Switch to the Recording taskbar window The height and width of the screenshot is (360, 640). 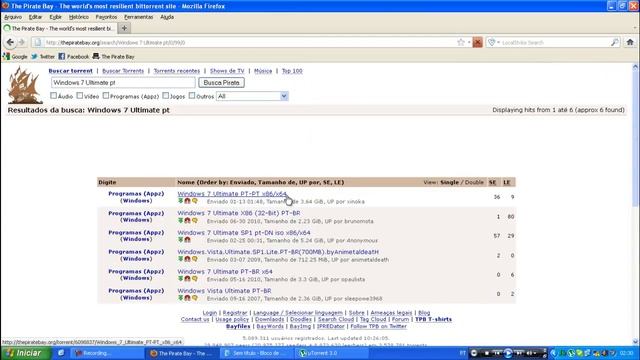tap(107, 353)
